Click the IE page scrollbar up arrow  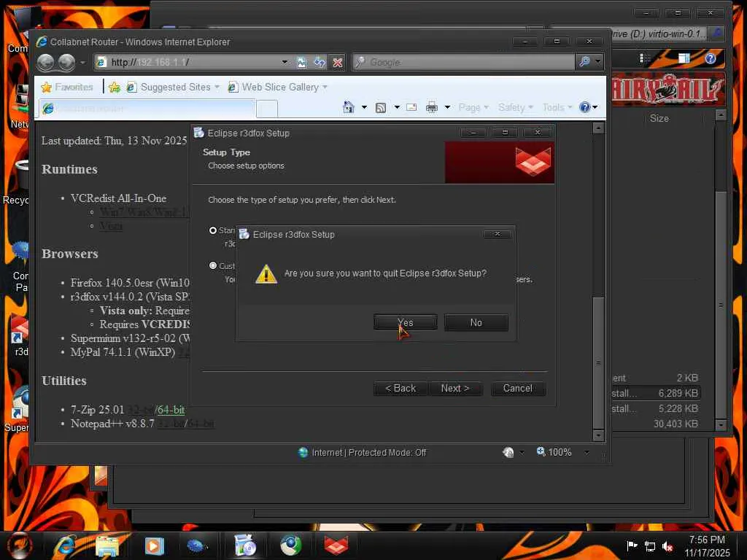pyautogui.click(x=598, y=128)
